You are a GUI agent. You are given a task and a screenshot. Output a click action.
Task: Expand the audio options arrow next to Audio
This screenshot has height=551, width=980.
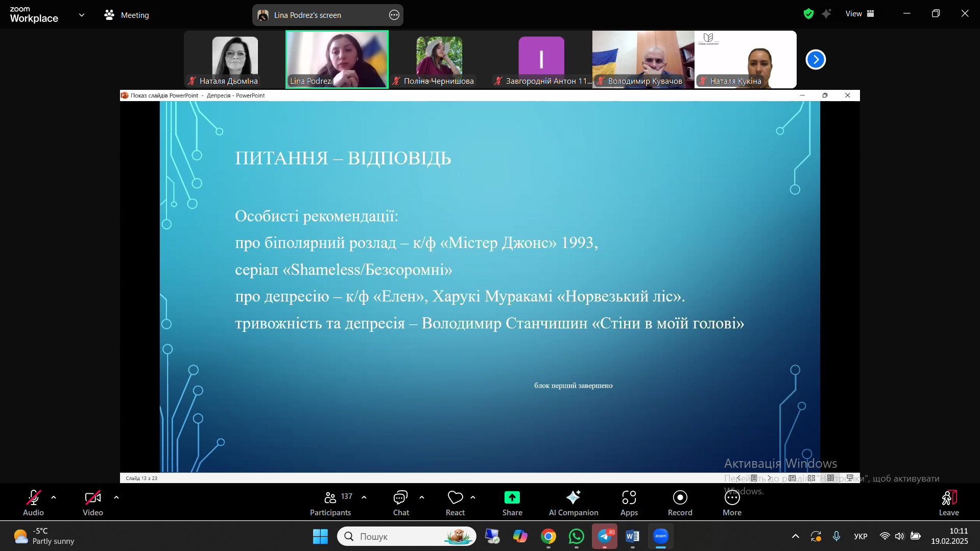click(54, 497)
